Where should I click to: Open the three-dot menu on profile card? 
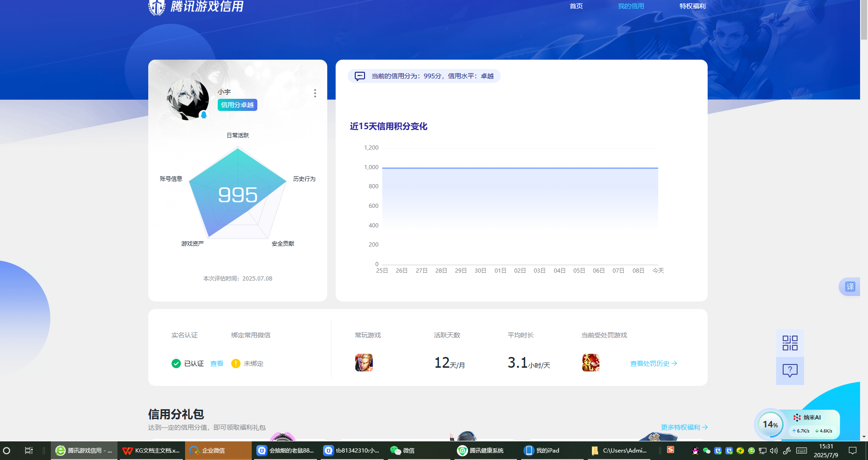(x=315, y=93)
